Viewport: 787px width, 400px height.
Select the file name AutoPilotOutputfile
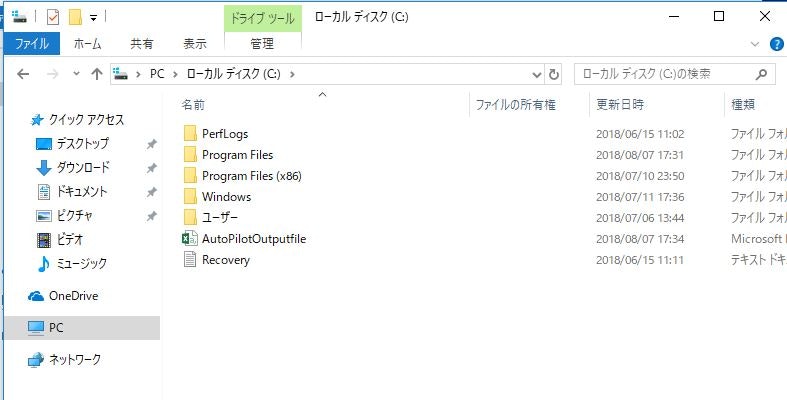tap(254, 239)
